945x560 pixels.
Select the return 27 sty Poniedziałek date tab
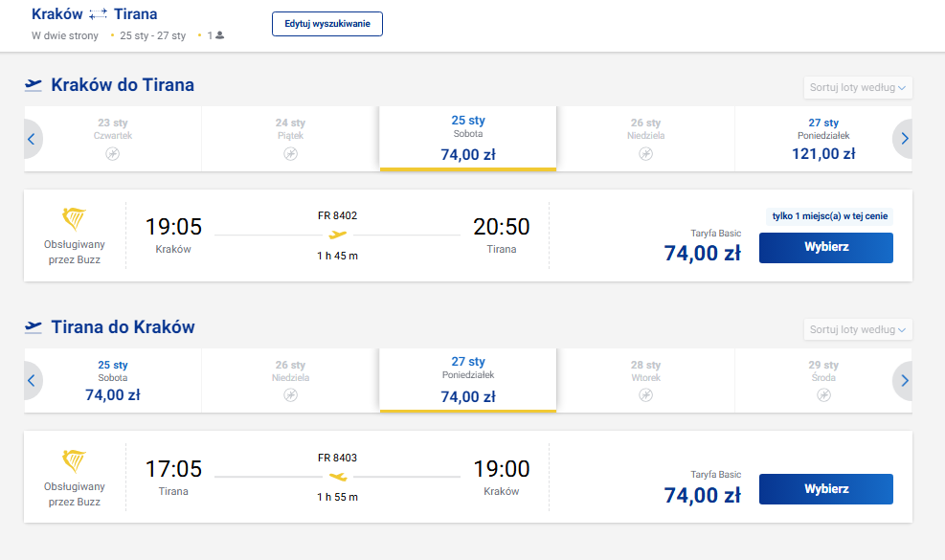click(468, 380)
